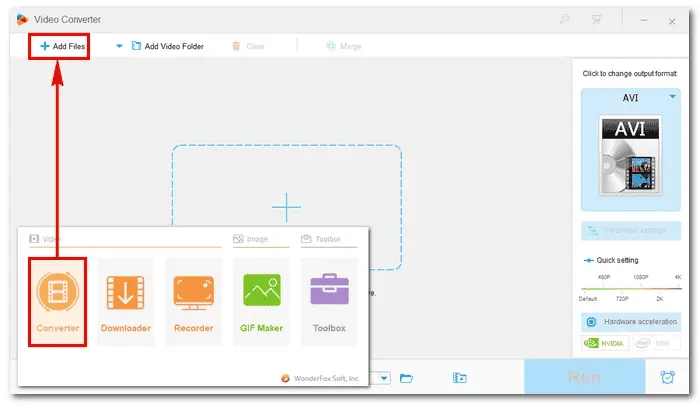Choose Add Video Folder
This screenshot has width=700, height=405.
click(x=167, y=46)
